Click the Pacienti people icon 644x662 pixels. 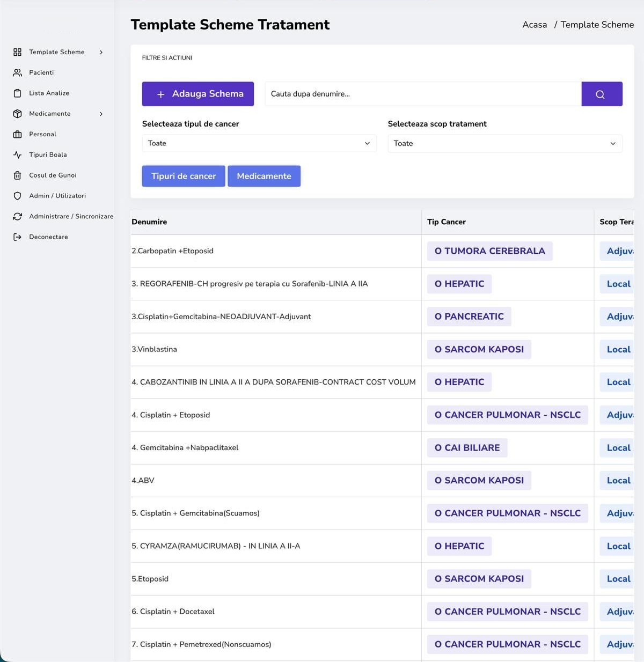pyautogui.click(x=17, y=72)
